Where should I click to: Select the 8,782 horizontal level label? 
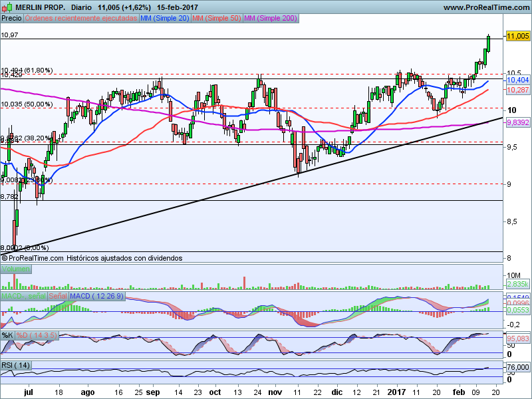[9, 196]
